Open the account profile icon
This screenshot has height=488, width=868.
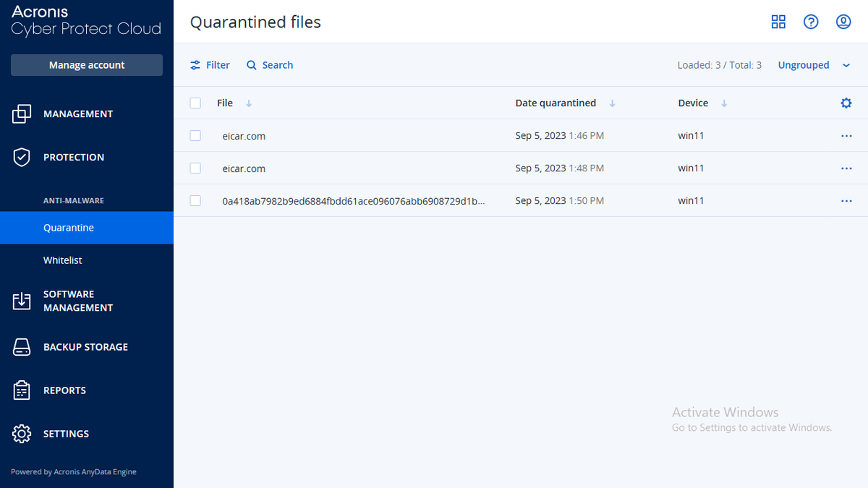(x=843, y=22)
